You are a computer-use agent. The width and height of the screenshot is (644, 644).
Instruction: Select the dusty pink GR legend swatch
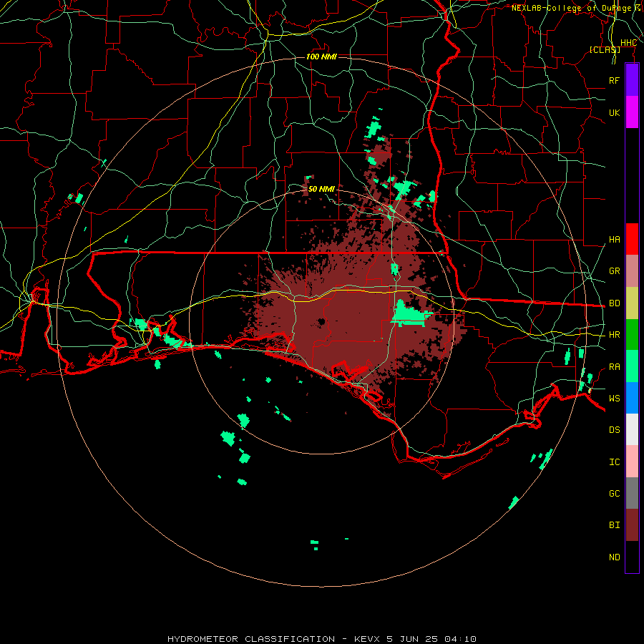click(632, 271)
